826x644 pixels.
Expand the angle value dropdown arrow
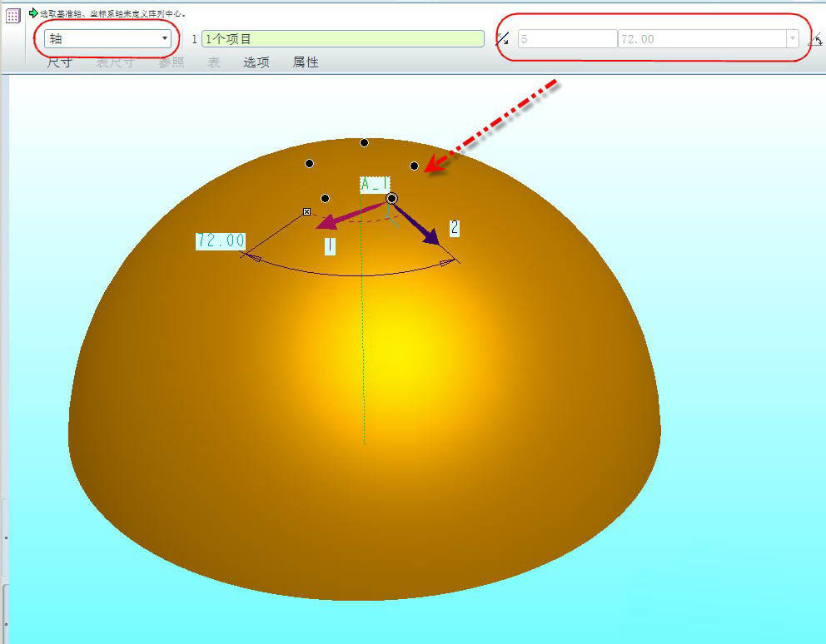coord(793,39)
